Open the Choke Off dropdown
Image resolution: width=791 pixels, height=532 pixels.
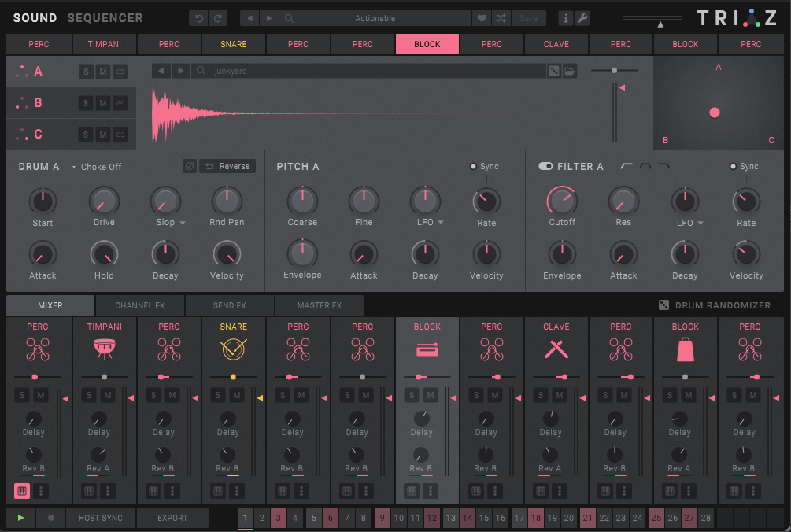pyautogui.click(x=96, y=167)
